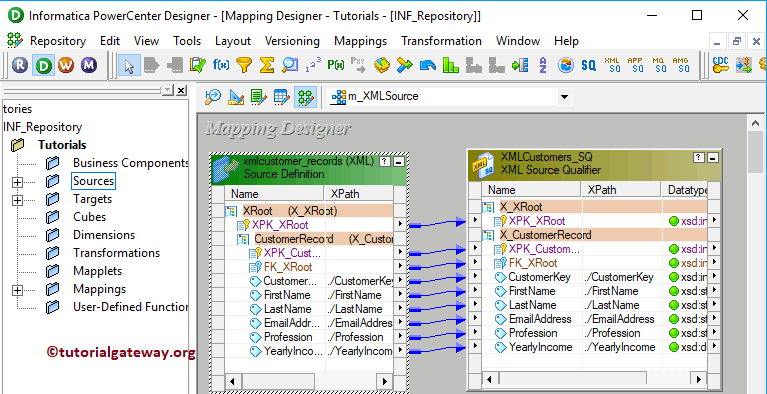This screenshot has height=394, width=767.
Task: Choose the APP SQ transformation icon
Action: point(635,65)
